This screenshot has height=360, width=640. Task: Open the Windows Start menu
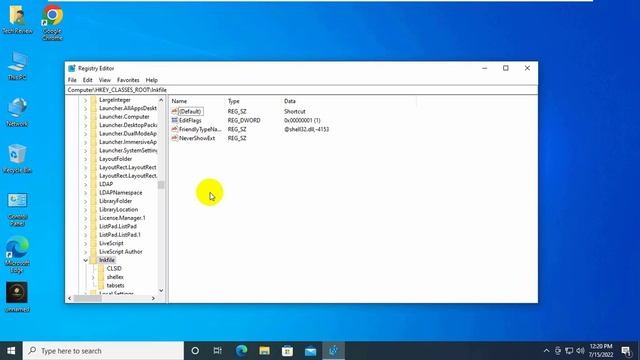click(x=11, y=351)
